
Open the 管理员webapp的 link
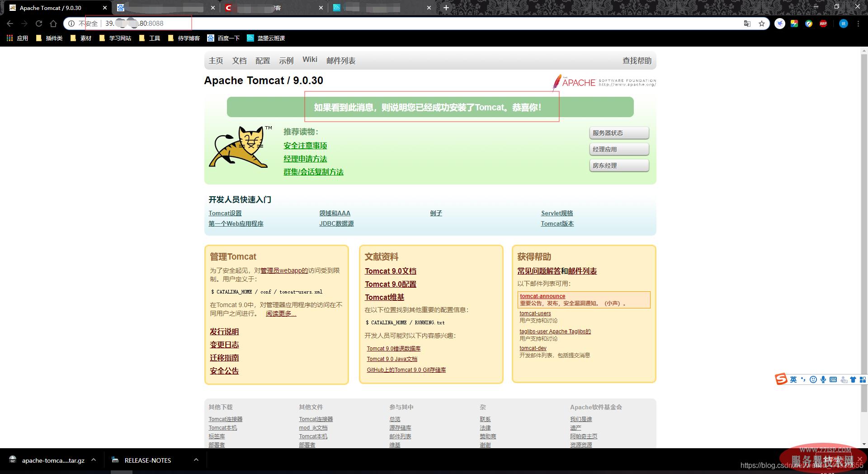[284, 270]
